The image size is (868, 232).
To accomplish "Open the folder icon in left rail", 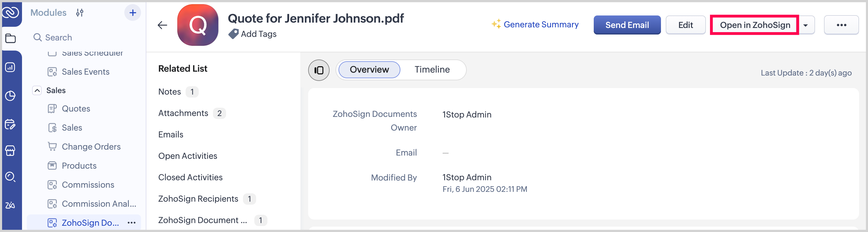I will pyautogui.click(x=10, y=38).
